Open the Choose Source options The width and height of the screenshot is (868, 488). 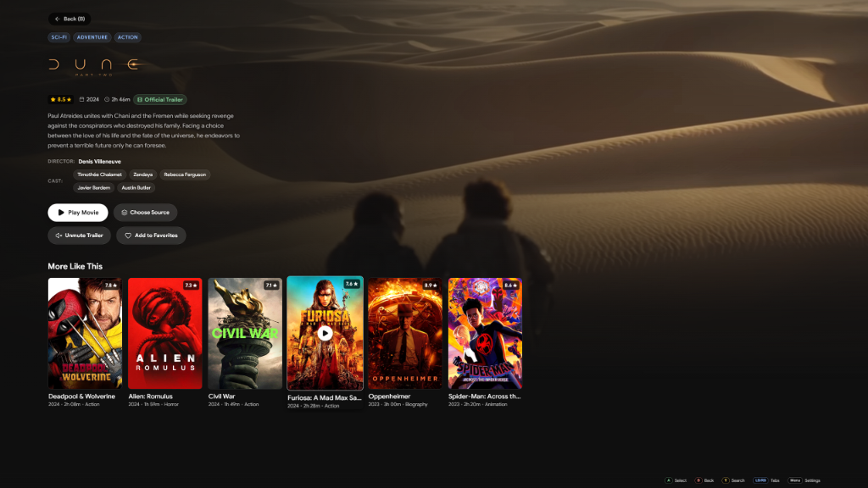click(x=146, y=213)
